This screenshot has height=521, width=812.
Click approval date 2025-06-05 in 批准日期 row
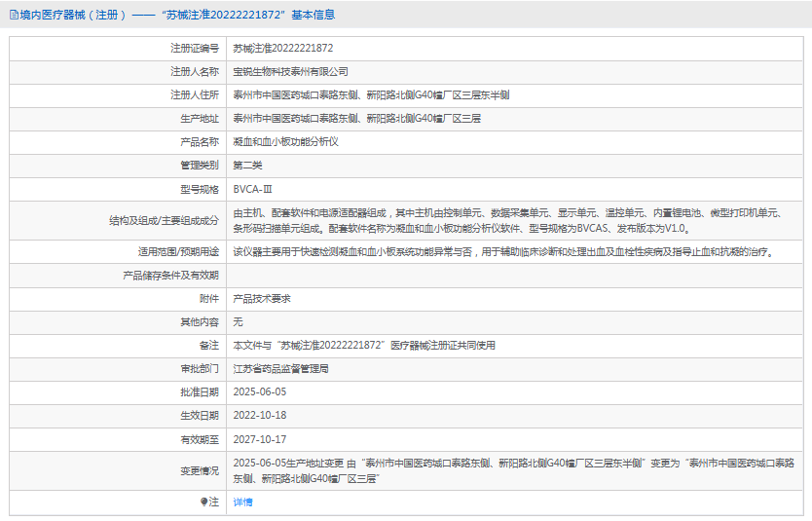tap(259, 392)
